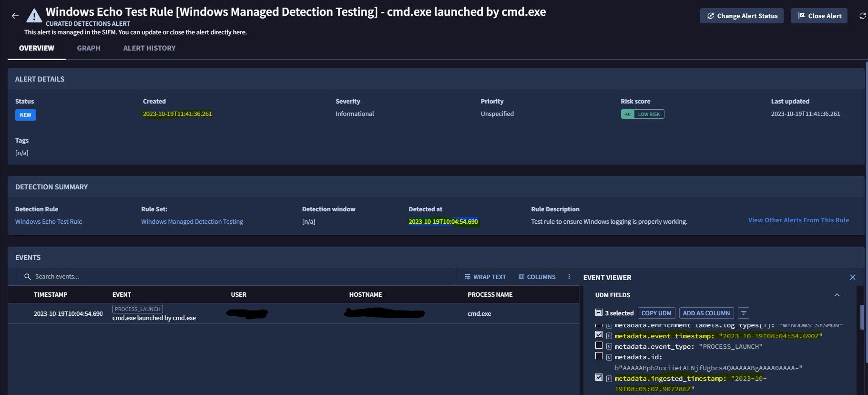Click the Event column header
Viewport: 868px width, 395px height.
122,294
